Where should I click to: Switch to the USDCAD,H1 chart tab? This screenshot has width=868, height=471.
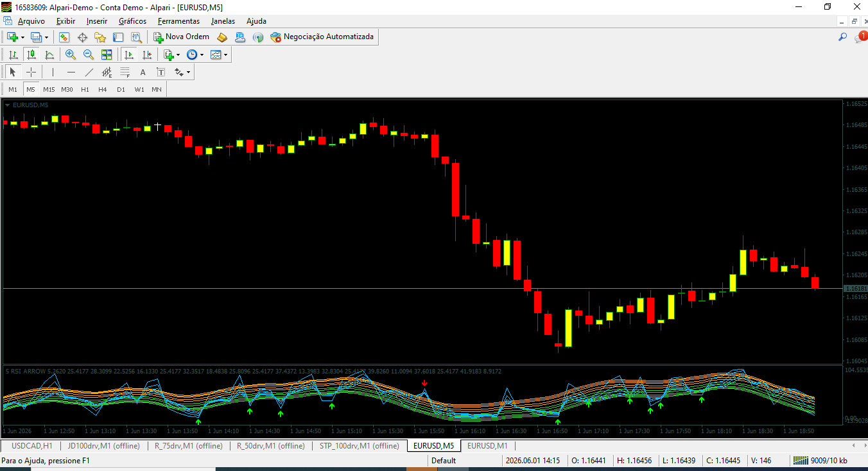click(32, 445)
